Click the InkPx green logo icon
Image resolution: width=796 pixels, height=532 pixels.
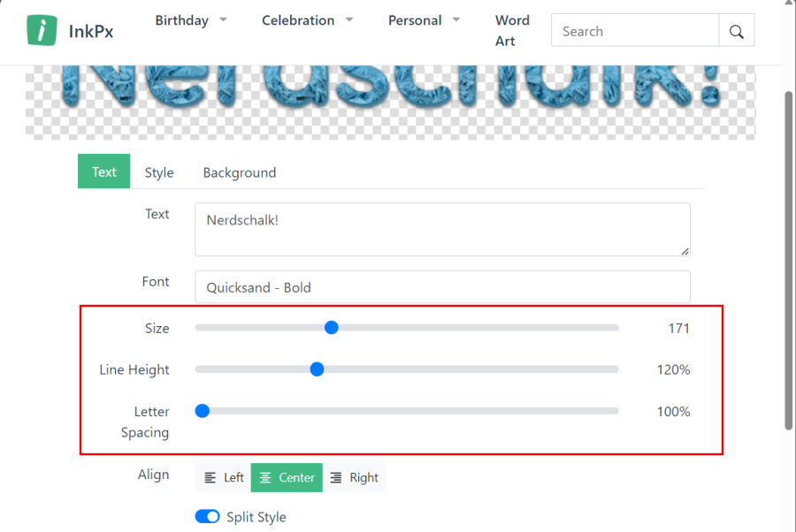pyautogui.click(x=42, y=30)
